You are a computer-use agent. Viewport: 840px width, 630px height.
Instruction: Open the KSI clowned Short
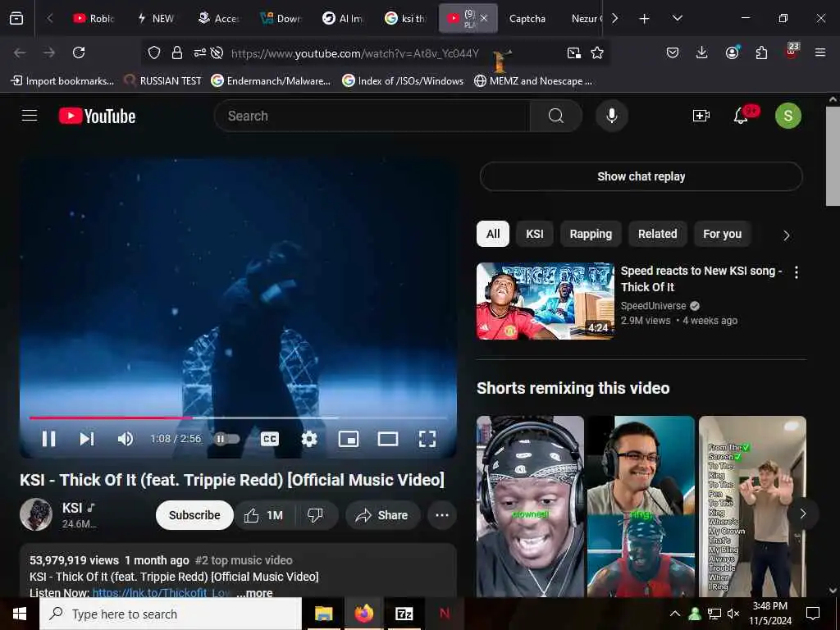point(531,506)
